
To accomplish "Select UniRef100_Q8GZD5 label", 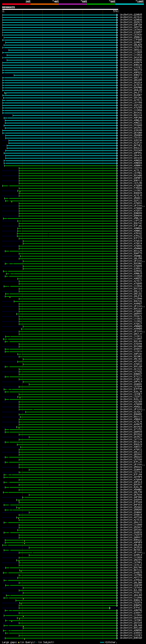I will (131, 80).
